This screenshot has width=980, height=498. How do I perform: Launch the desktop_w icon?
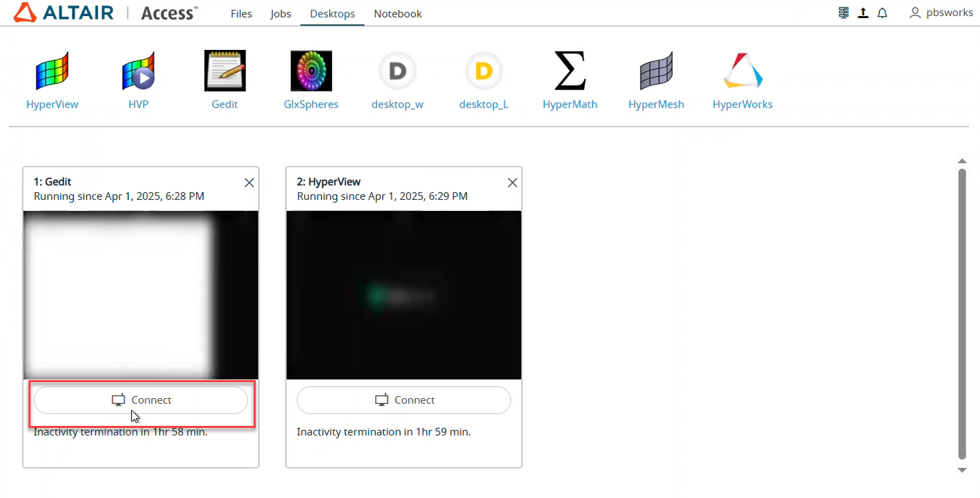pyautogui.click(x=397, y=71)
